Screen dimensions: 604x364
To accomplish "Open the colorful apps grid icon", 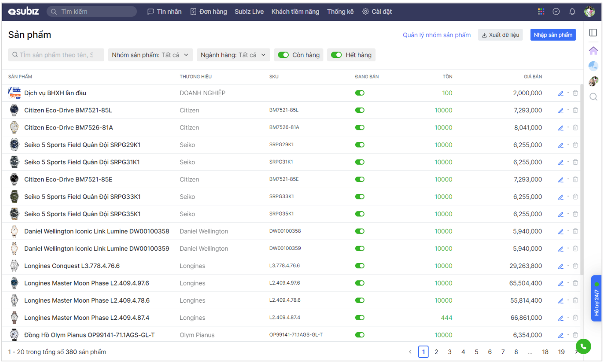I will (x=541, y=12).
